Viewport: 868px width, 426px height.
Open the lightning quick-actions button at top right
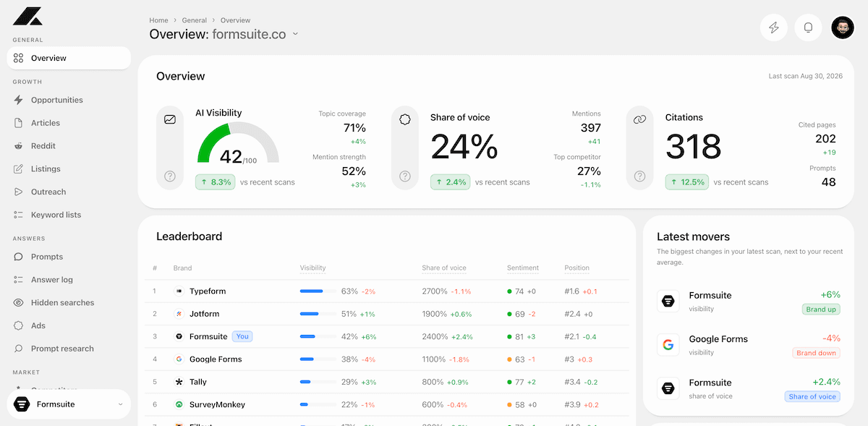pyautogui.click(x=774, y=27)
